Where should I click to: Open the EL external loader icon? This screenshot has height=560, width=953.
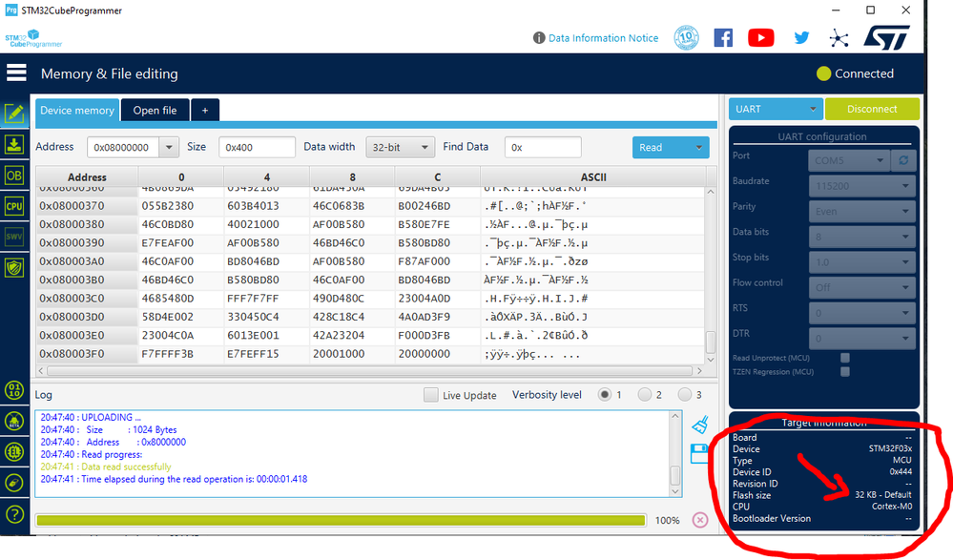coord(14,452)
